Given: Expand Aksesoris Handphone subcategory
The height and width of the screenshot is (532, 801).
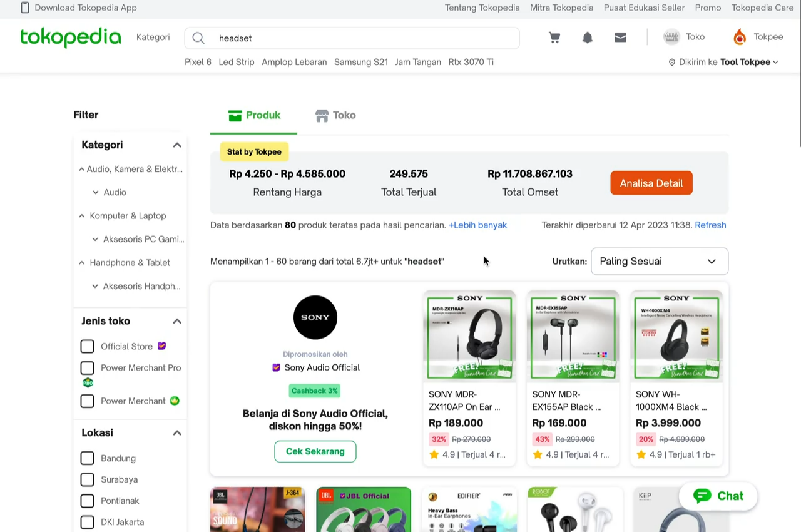Looking at the screenshot, I should [95, 286].
